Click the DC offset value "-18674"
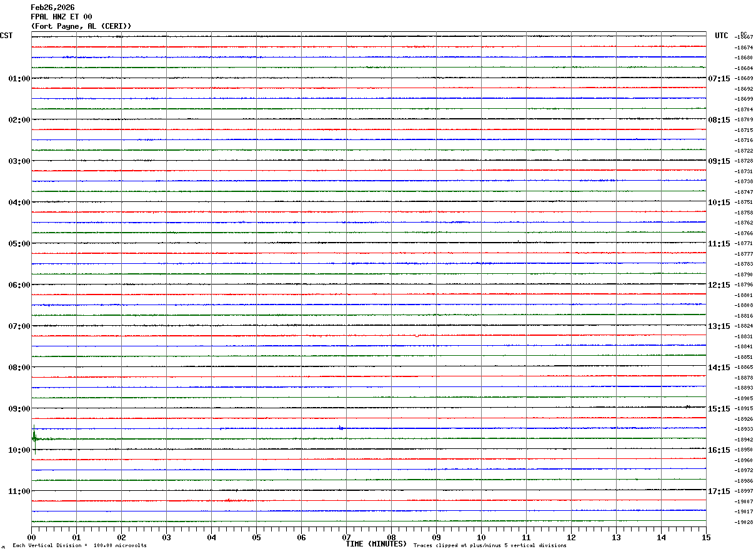 (x=744, y=48)
